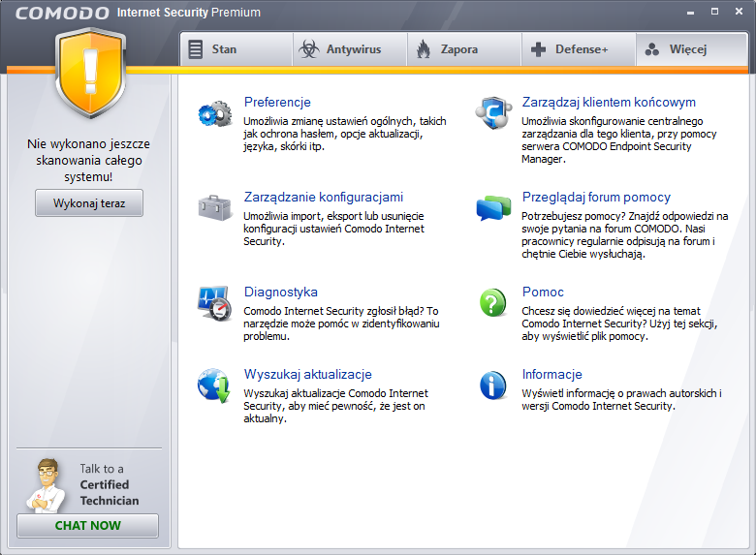Image resolution: width=756 pixels, height=555 pixels.
Task: Click the certified technician avatar image
Action: pos(47,485)
